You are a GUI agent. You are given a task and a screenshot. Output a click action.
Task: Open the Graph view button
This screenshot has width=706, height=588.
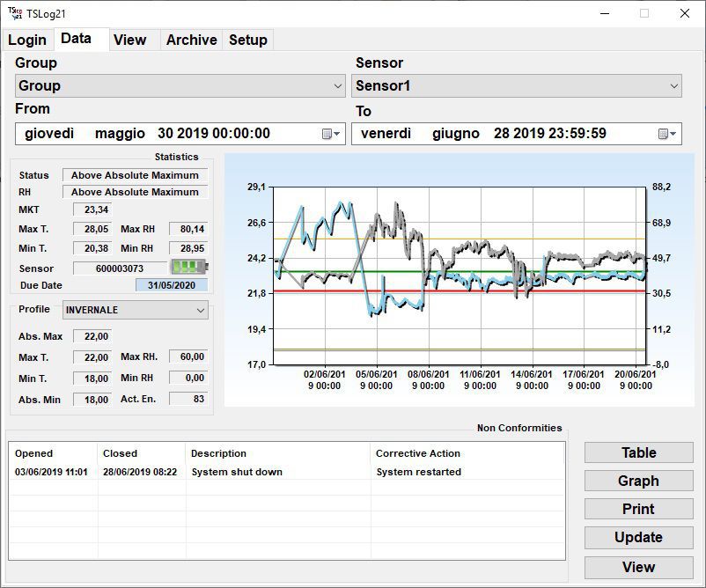638,481
